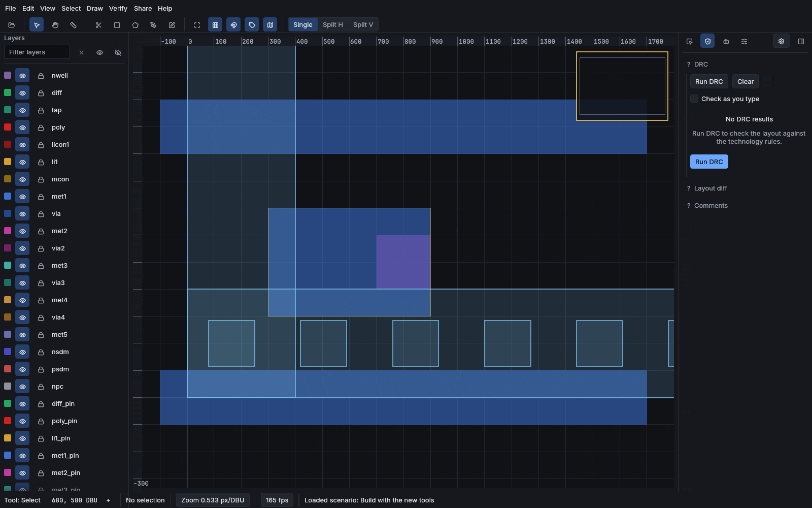Viewport: 812px width, 508px height.
Task: Click the Fit-to-view frame icon
Action: pos(197,25)
